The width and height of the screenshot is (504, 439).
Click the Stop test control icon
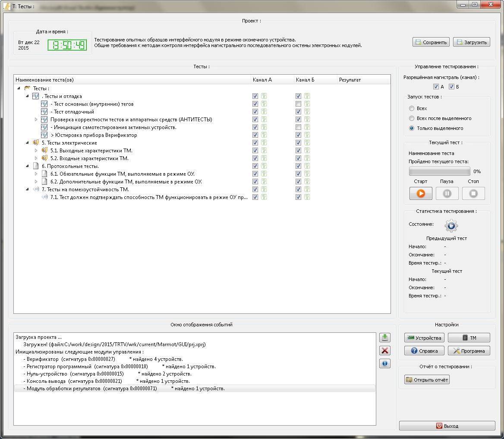(473, 193)
